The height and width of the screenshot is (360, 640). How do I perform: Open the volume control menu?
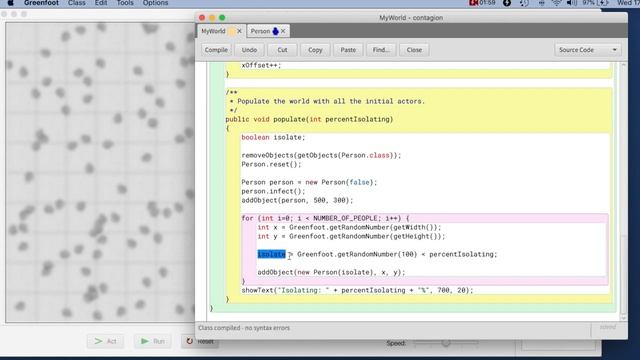[571, 3]
